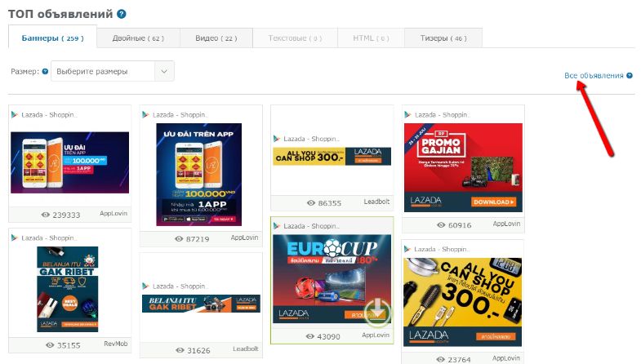Open the Belanja Itu Gak Ribet square banner

point(68,289)
